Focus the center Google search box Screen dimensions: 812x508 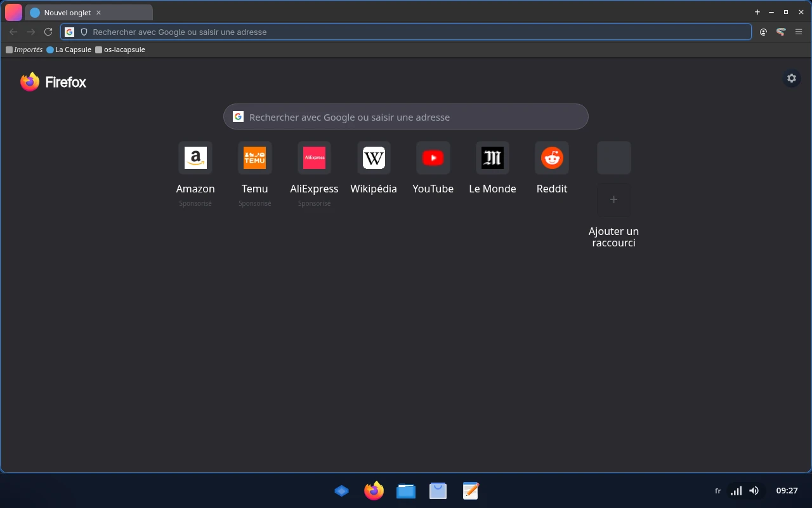coord(406,117)
